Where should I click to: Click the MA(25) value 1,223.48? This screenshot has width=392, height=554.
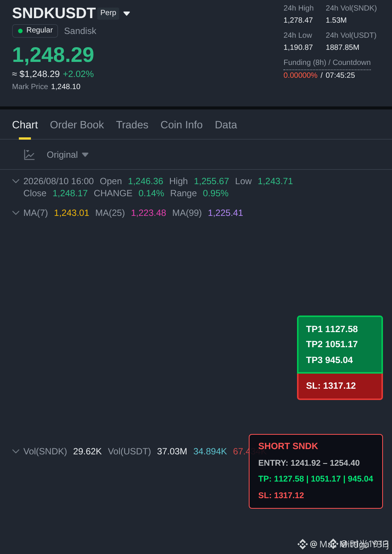click(149, 213)
